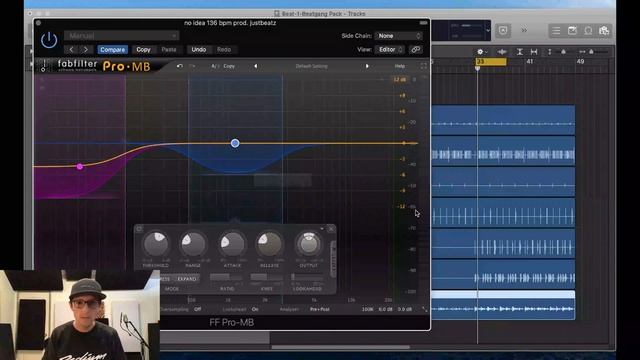Screen dimensions: 640x360
Task: Toggle band bypass icon in controls panel
Action: coord(139,229)
